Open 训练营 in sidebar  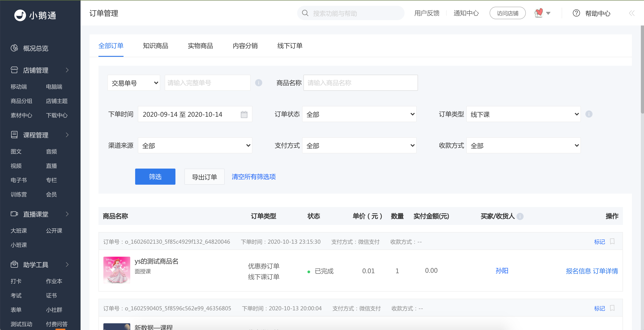click(x=19, y=194)
